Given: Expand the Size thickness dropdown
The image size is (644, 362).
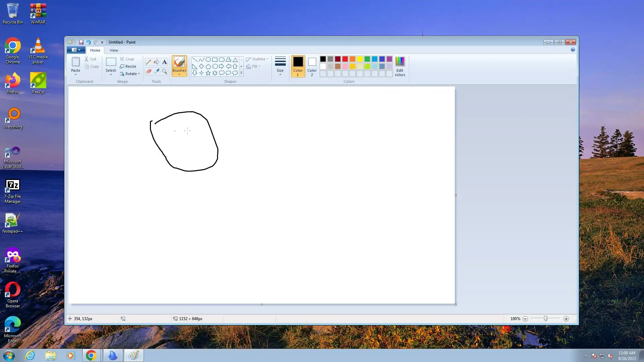Looking at the screenshot, I should tap(280, 66).
